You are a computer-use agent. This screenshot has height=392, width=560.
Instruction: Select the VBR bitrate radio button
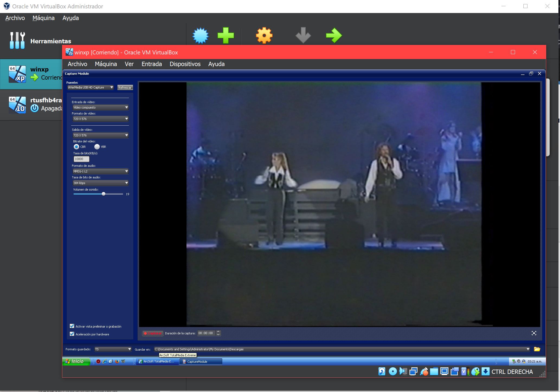coord(97,147)
